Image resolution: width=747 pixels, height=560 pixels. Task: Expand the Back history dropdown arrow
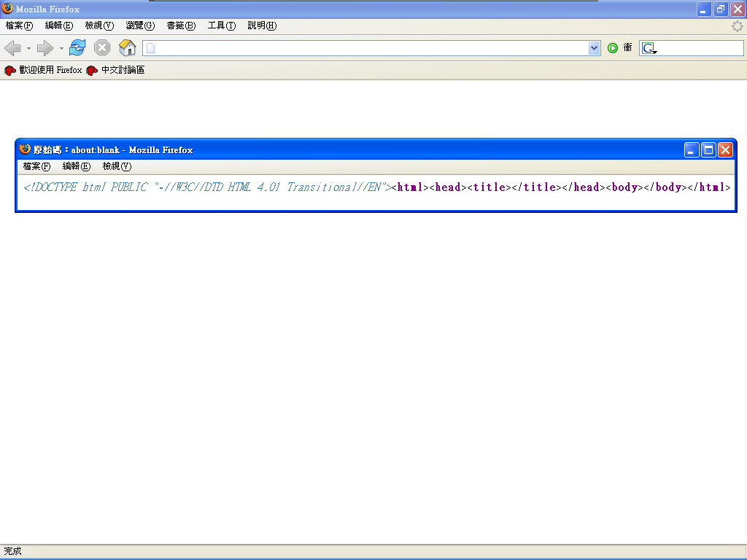[28, 49]
